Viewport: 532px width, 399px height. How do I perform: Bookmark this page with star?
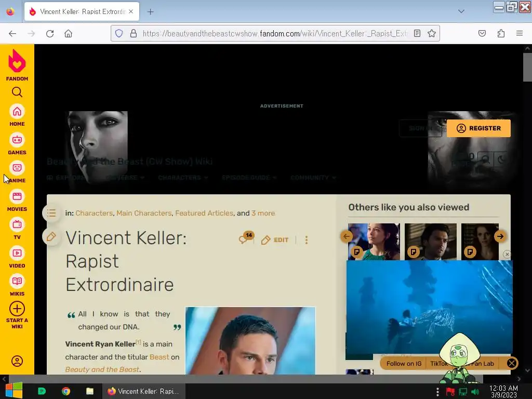[432, 33]
